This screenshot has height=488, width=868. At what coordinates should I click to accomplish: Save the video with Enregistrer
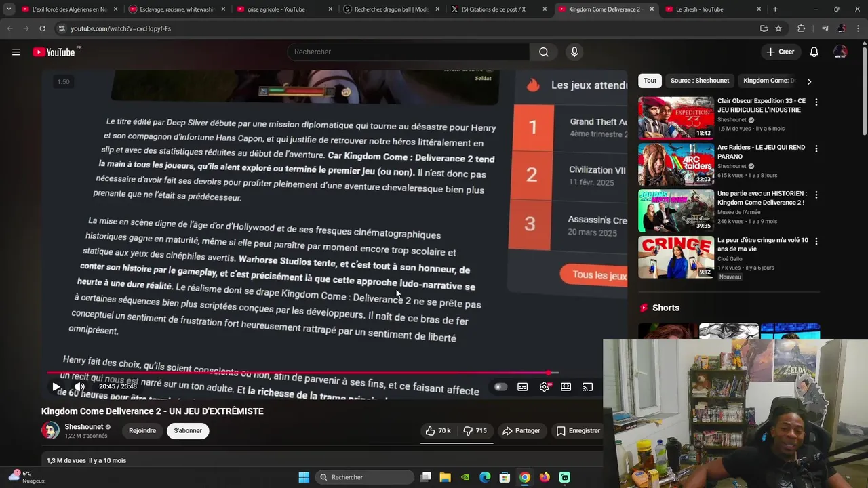click(x=578, y=431)
